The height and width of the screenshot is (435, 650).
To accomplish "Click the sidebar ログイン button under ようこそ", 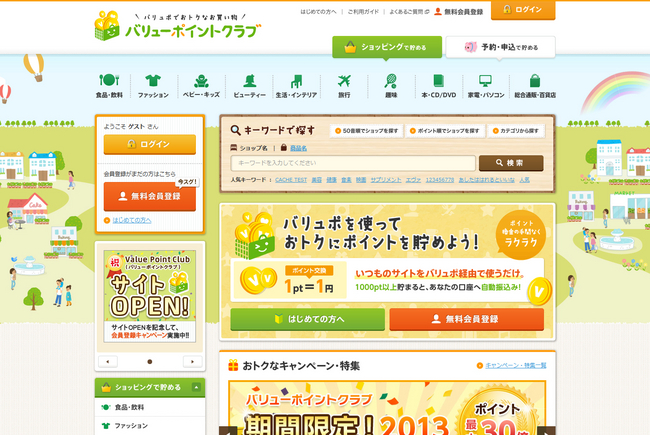I will coord(150,144).
